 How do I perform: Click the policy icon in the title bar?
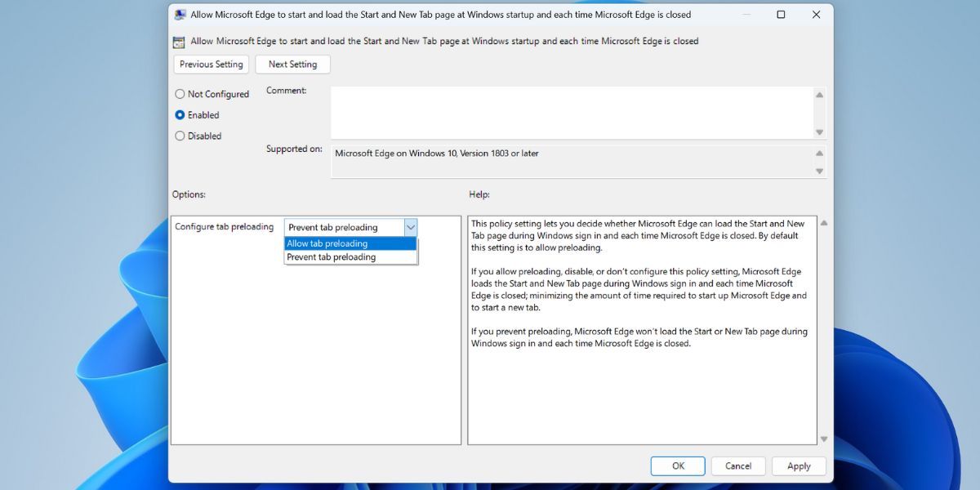[181, 14]
